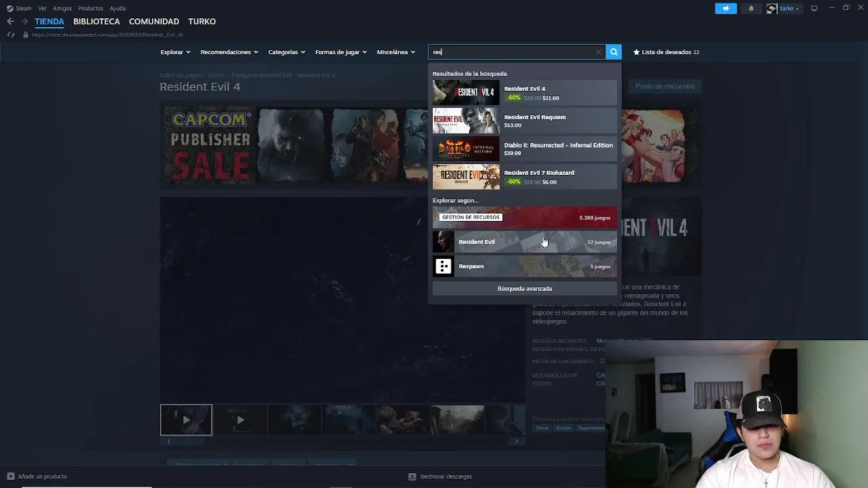Expand the Miscelánea dropdown
Viewport: 868px width, 488px height.
coord(396,52)
